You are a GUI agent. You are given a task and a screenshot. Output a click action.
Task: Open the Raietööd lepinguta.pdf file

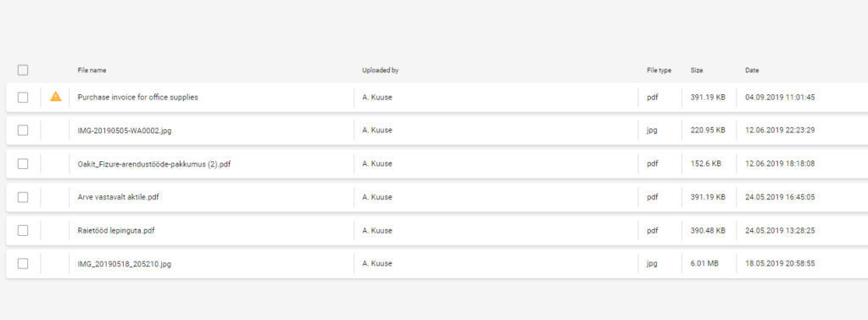[115, 230]
